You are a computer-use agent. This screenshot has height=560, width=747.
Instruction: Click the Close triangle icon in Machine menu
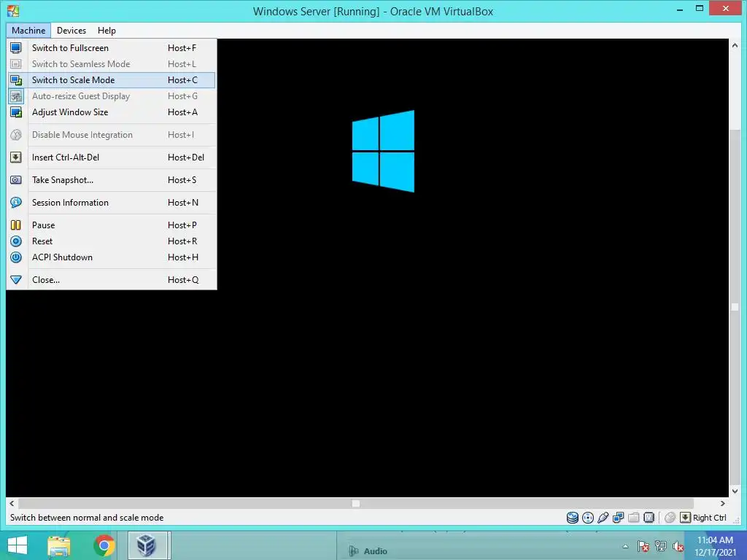(x=16, y=280)
